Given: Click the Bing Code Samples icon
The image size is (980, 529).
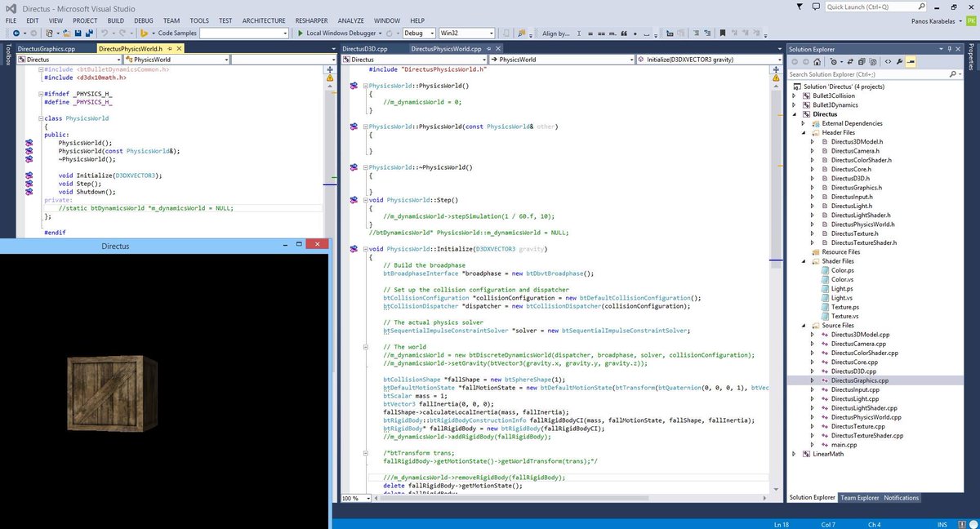Looking at the screenshot, I should coord(144,33).
